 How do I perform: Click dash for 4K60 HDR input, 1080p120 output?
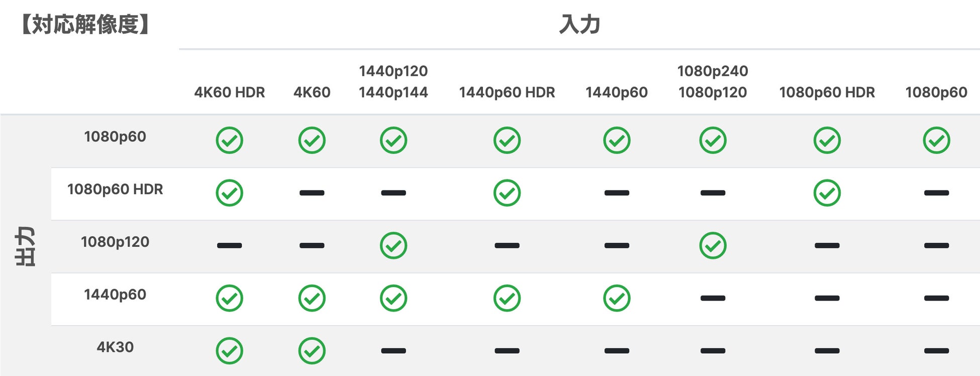click(x=229, y=245)
